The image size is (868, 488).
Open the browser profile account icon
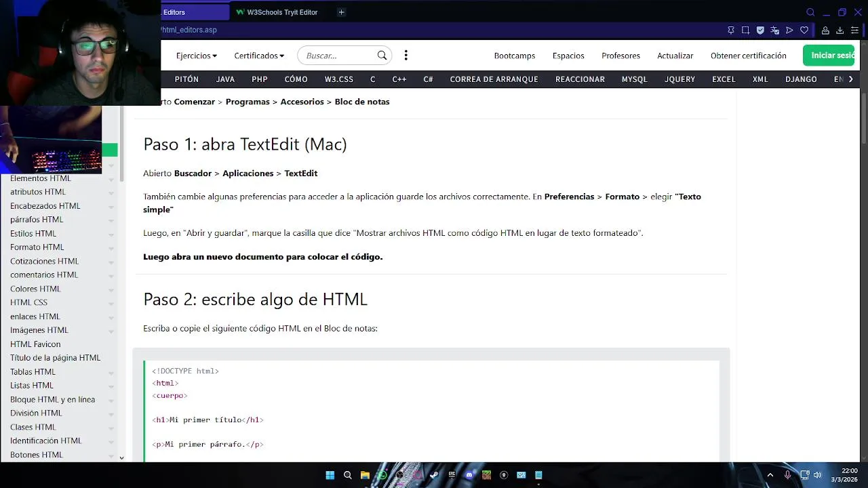point(825,30)
